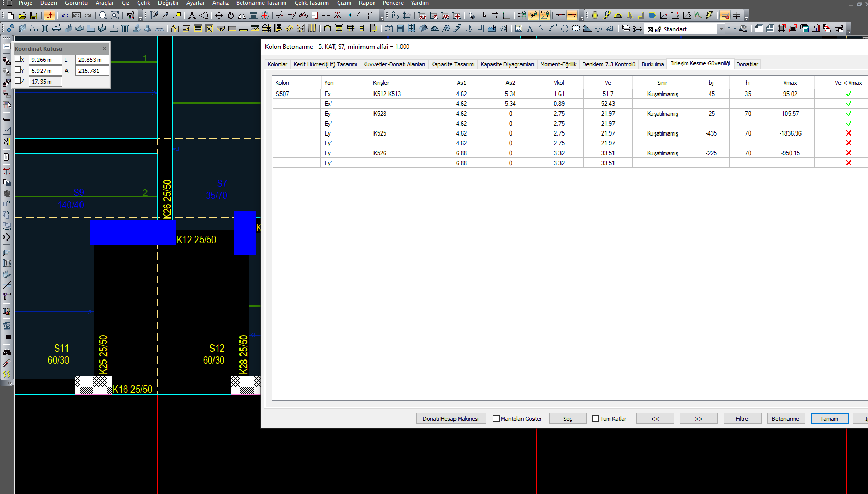868x494 pixels.
Task: Click the Save (floppy disk) icon
Action: (x=34, y=16)
